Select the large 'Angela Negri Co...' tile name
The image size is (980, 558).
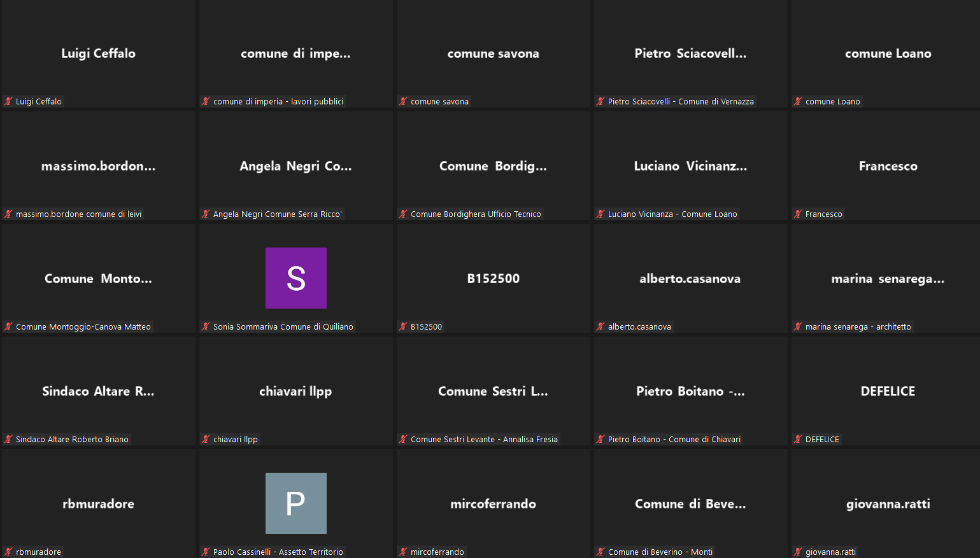(x=296, y=166)
